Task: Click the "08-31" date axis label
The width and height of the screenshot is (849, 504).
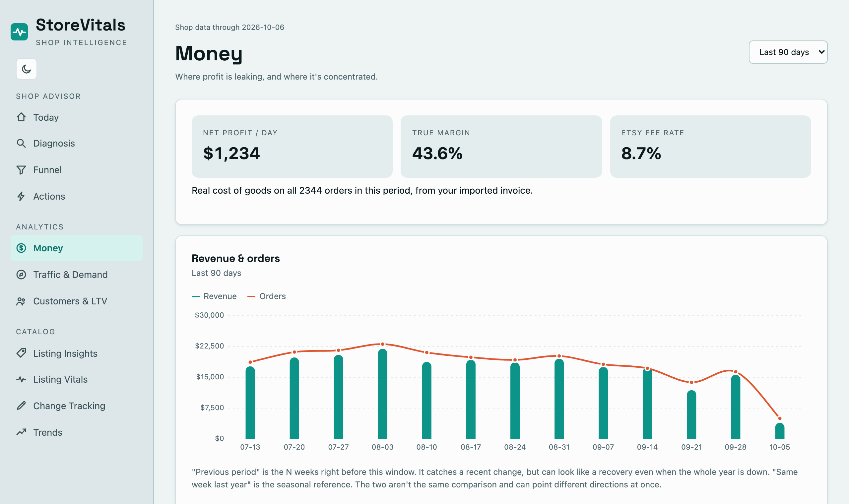Action: click(559, 447)
